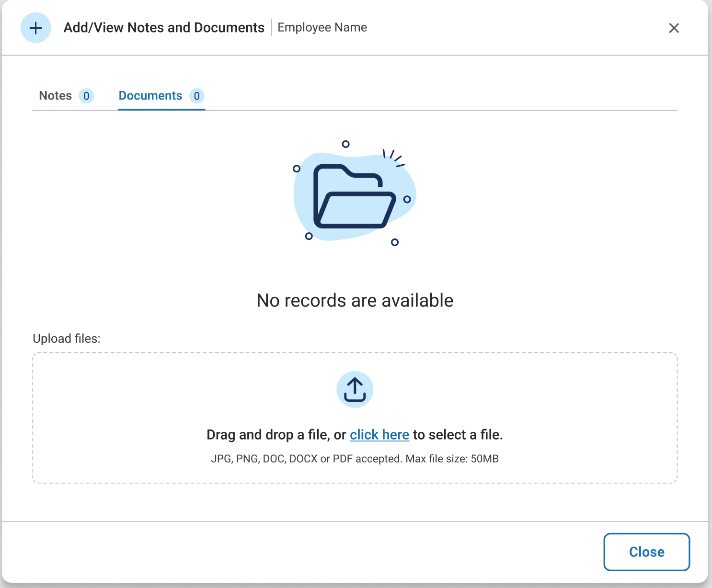The height and width of the screenshot is (588, 712).
Task: Click the plus icon in the header
Action: pos(35,28)
